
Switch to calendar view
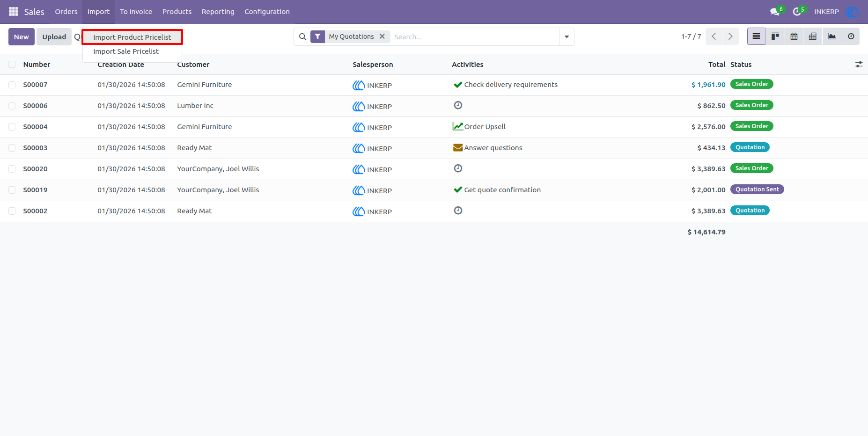point(794,36)
